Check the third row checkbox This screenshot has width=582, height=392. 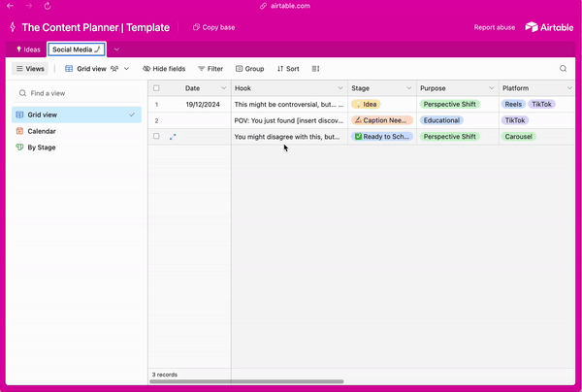pyautogui.click(x=156, y=137)
